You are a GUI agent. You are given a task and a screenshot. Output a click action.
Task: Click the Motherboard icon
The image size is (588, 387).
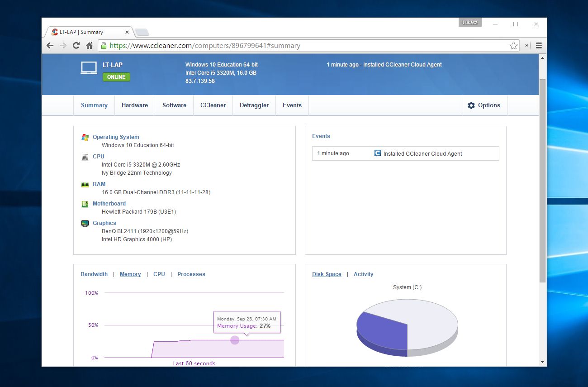85,204
